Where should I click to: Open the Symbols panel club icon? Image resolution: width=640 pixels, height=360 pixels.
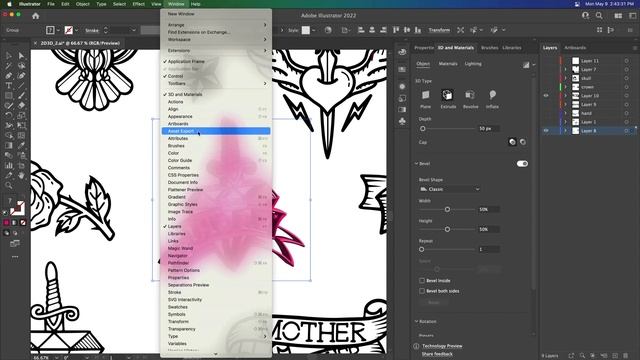(x=402, y=121)
